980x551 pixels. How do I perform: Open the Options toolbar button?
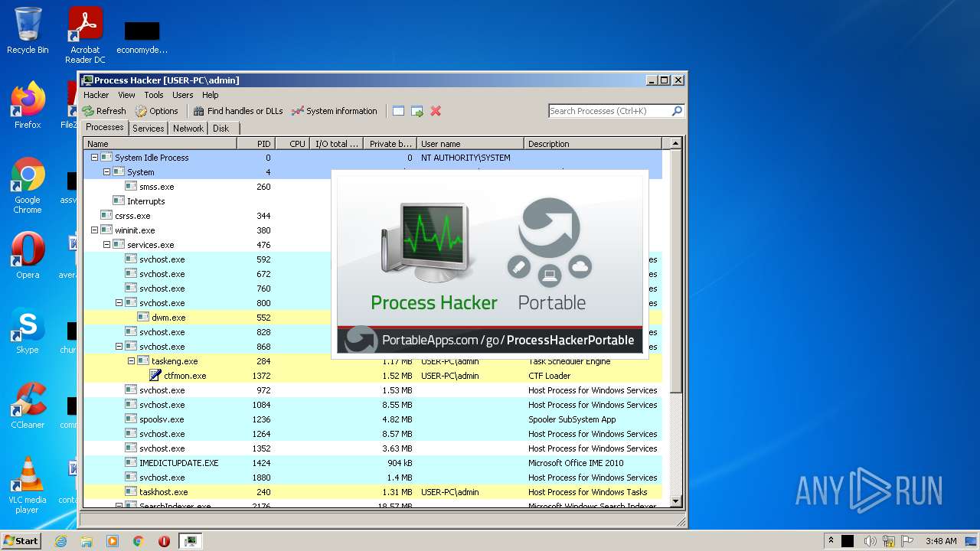[x=156, y=111]
